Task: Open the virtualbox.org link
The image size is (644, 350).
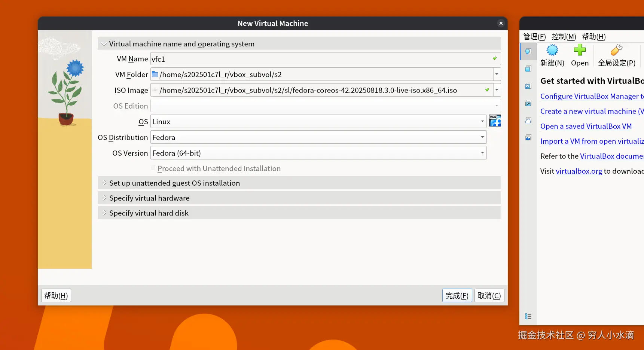Action: pos(579,171)
